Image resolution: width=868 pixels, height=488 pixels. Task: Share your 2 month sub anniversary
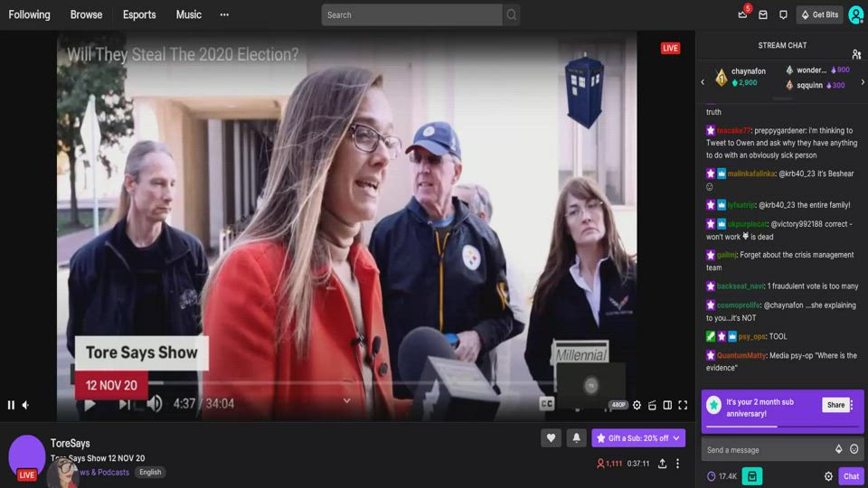coord(835,405)
